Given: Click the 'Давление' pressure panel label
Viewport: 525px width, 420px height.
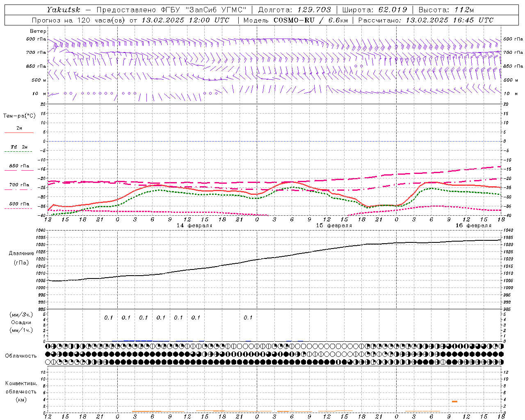Looking at the screenshot, I should [21, 253].
